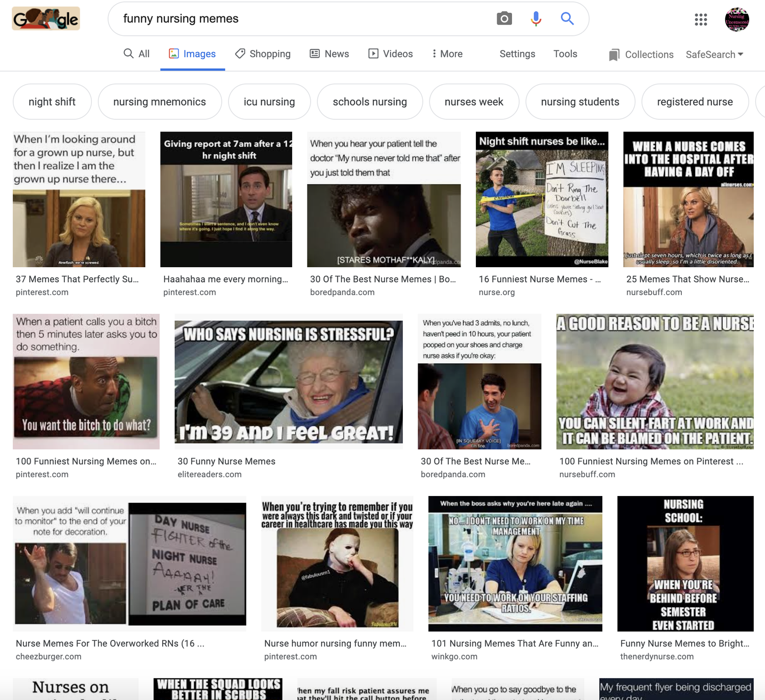Screen dimensions: 765x700
Task: Filter by the nursing mnemonics chip
Action: tap(160, 101)
